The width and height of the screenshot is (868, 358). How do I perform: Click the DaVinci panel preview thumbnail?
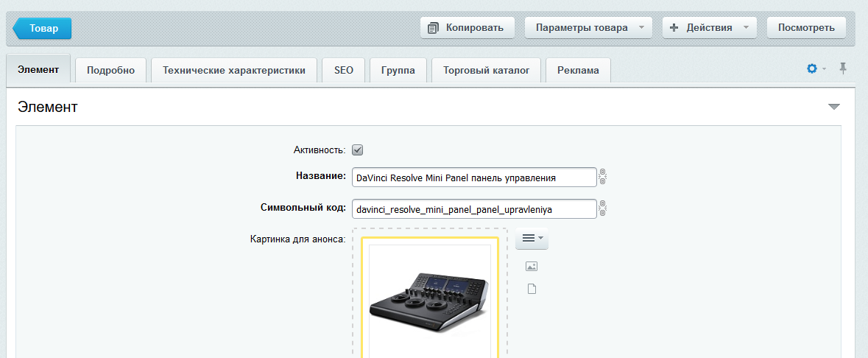(430, 300)
